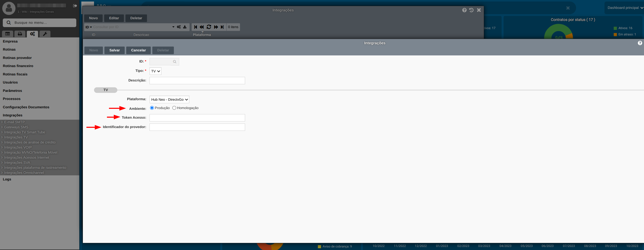Select the Homologação environment radio
This screenshot has width=644, height=250.
(x=174, y=108)
